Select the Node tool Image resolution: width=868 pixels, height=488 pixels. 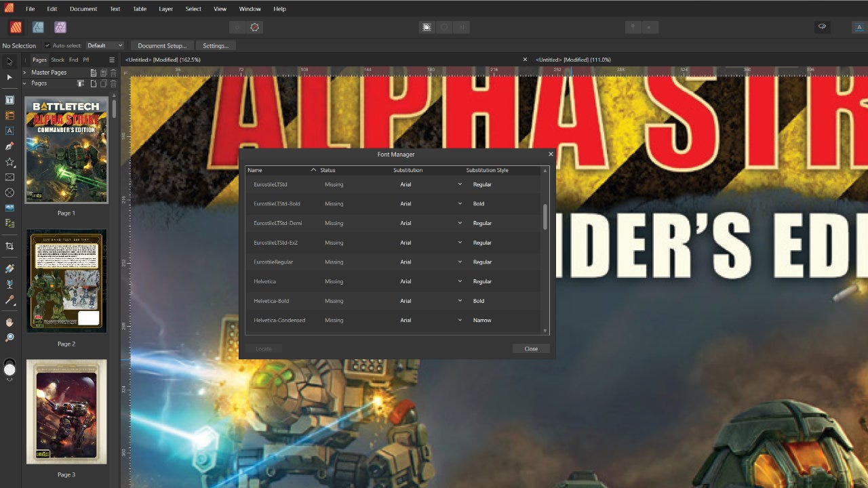9,77
